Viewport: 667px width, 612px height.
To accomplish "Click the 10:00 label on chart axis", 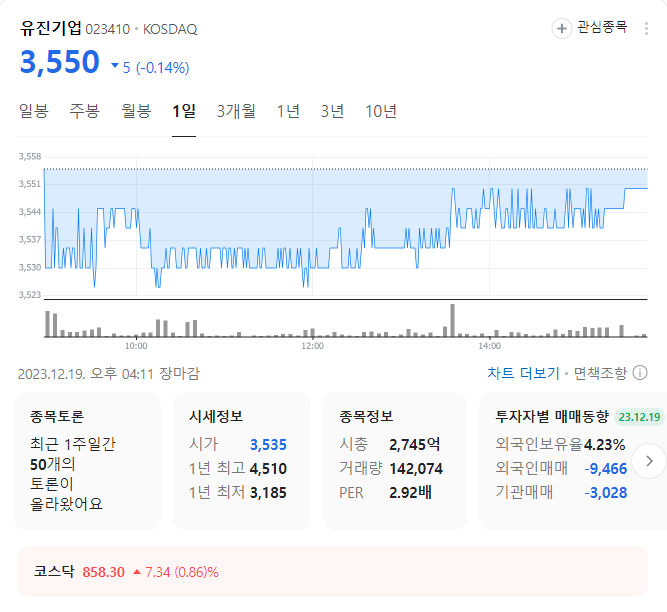I will click(136, 346).
